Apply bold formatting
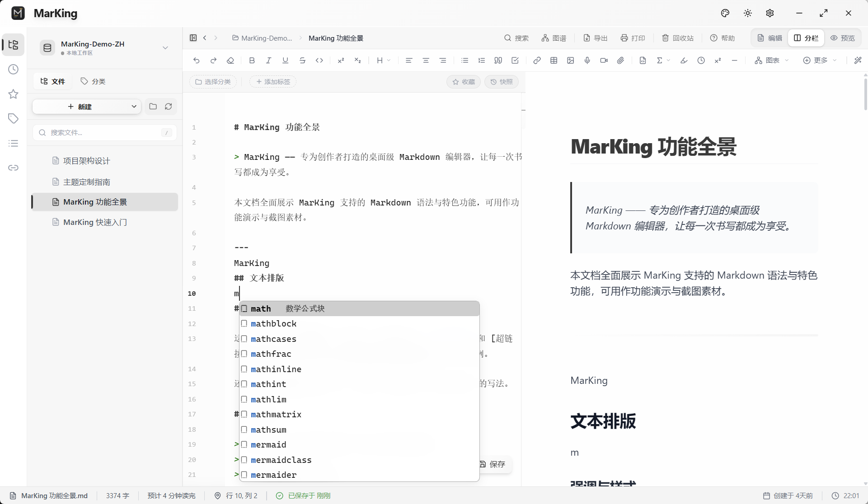This screenshot has height=504, width=868. tap(252, 61)
